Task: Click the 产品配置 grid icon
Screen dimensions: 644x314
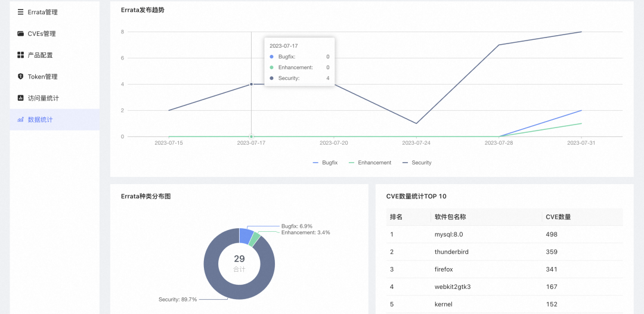Action: [20, 55]
